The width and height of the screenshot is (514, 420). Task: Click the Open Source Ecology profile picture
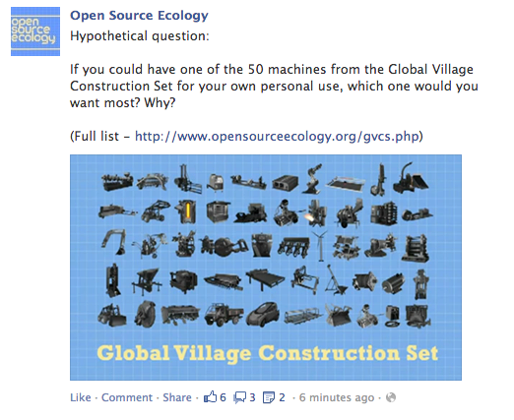pyautogui.click(x=35, y=31)
